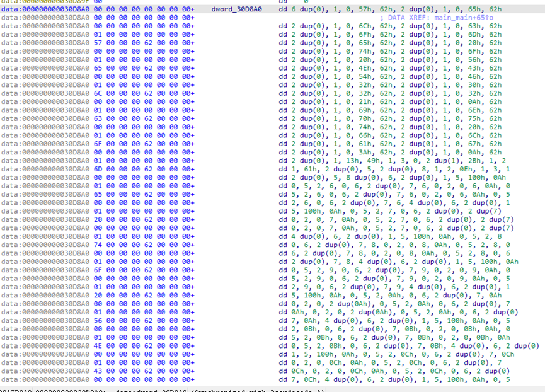
Task: Select row with values 21h, 62h and 0Ah, 62h
Action: click(x=390, y=102)
